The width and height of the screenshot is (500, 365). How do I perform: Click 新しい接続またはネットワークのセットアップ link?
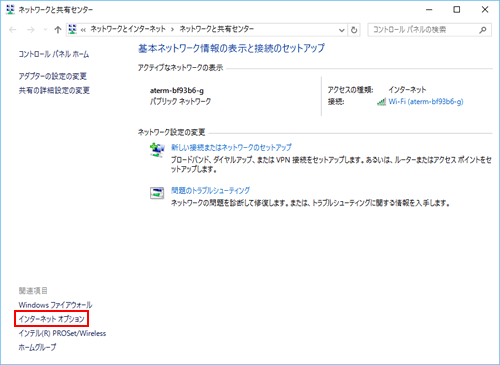(231, 147)
